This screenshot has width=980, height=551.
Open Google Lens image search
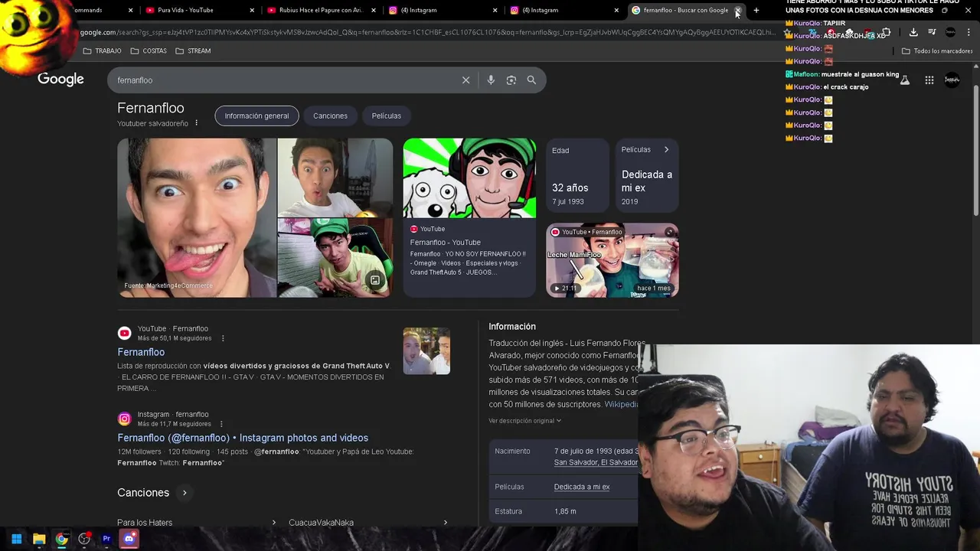click(x=511, y=80)
